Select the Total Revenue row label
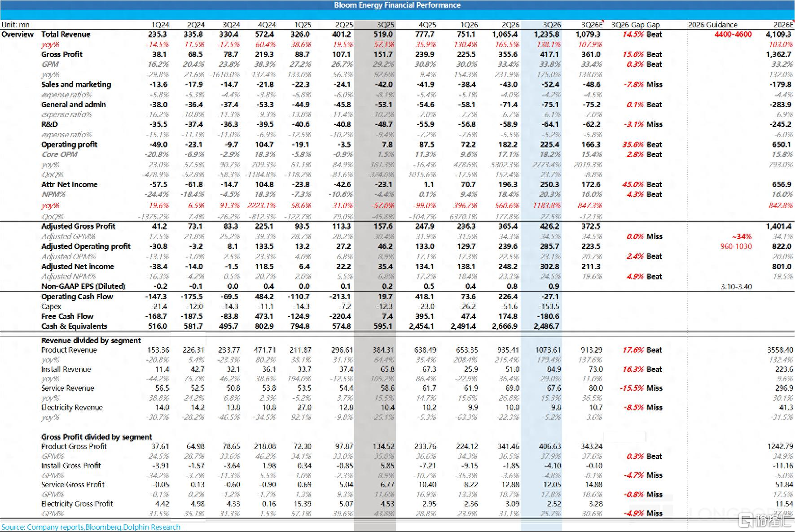 coord(66,35)
